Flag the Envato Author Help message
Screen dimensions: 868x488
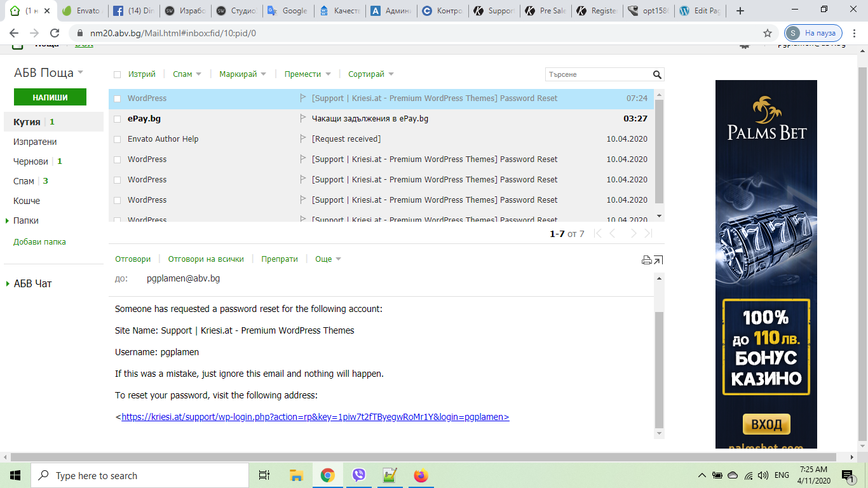point(303,139)
